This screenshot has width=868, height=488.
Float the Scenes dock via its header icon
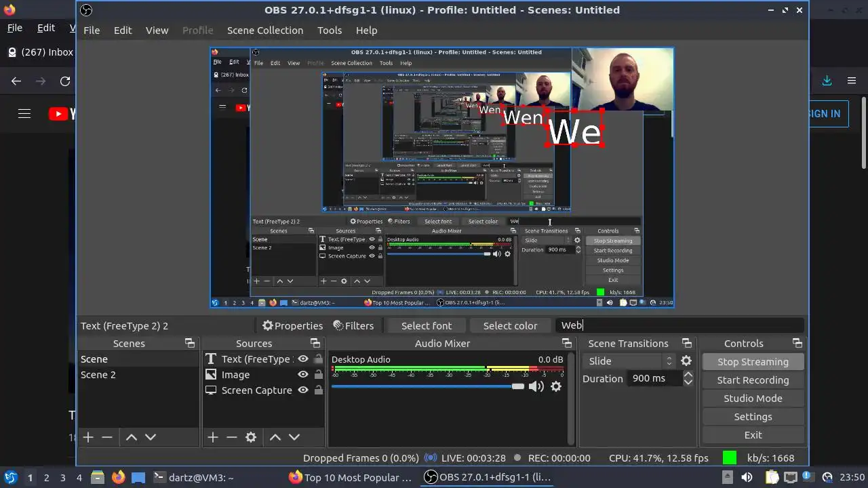tap(190, 344)
